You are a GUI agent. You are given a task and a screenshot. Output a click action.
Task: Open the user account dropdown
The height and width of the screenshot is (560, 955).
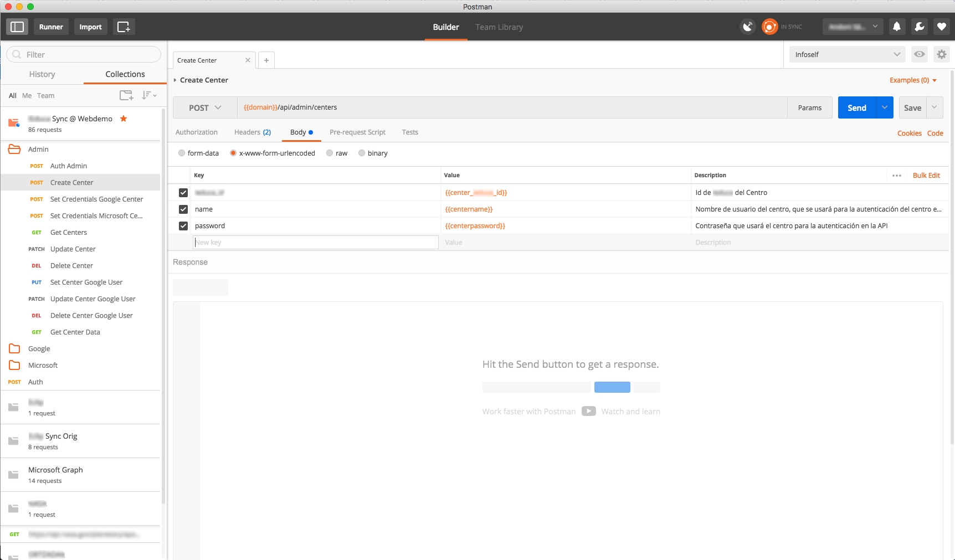853,27
